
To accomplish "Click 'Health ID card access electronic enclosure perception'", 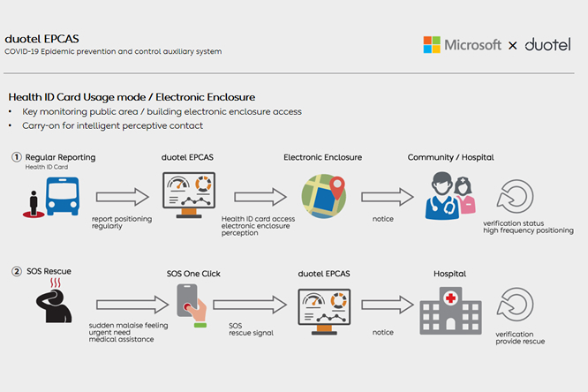I will click(x=258, y=226).
